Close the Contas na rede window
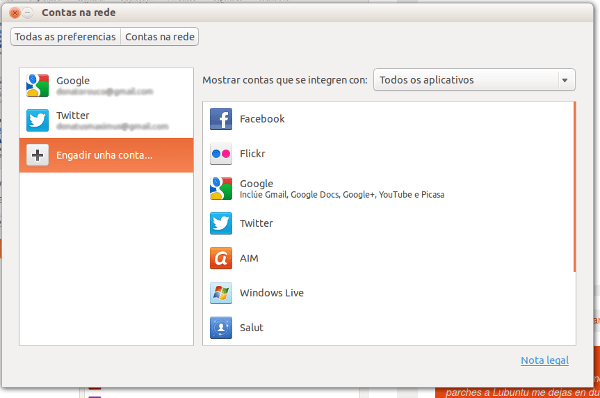The width and height of the screenshot is (600, 398). click(15, 13)
